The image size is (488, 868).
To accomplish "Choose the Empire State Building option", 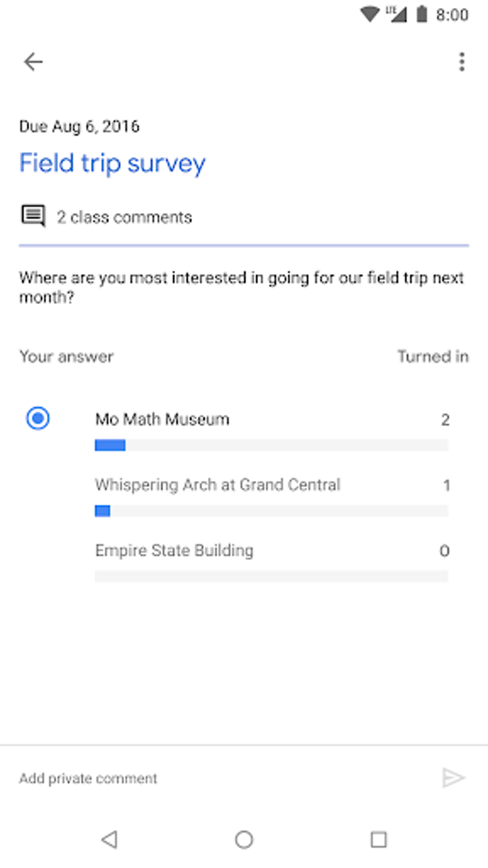I will point(174,551).
